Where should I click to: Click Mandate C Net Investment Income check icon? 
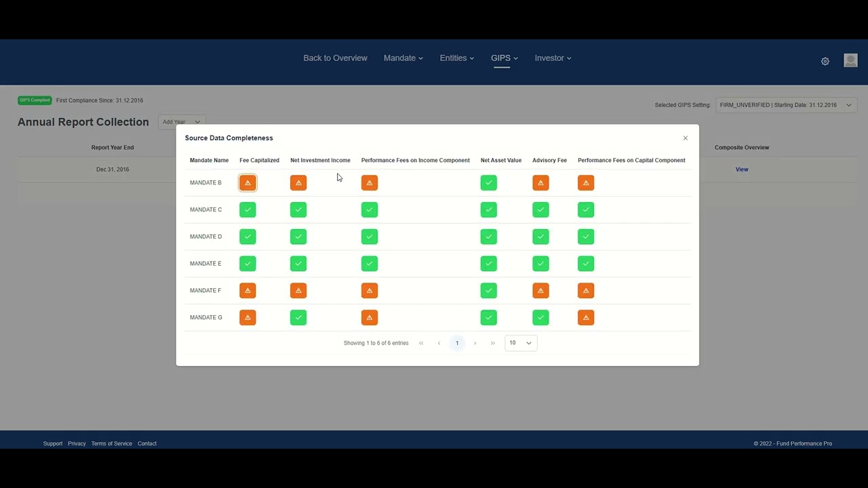298,210
